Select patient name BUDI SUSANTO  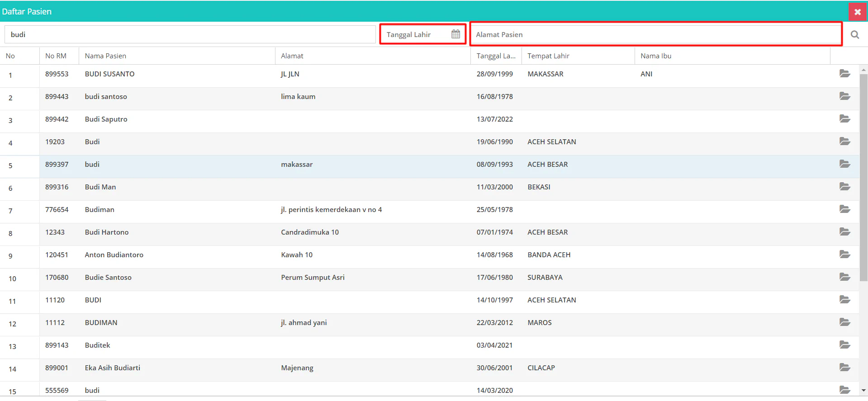(x=109, y=74)
